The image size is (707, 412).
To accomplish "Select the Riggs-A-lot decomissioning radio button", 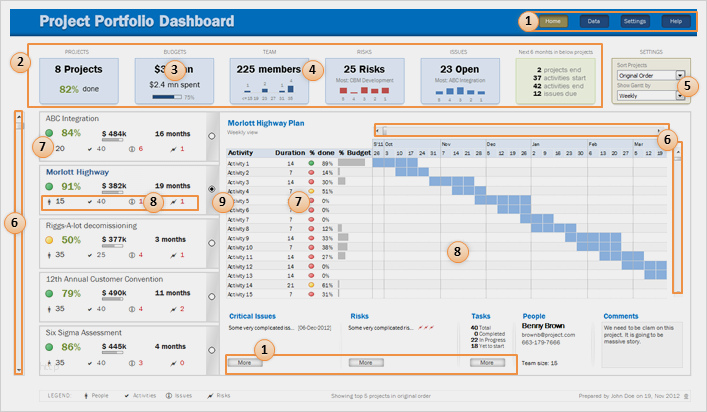I will click(212, 243).
